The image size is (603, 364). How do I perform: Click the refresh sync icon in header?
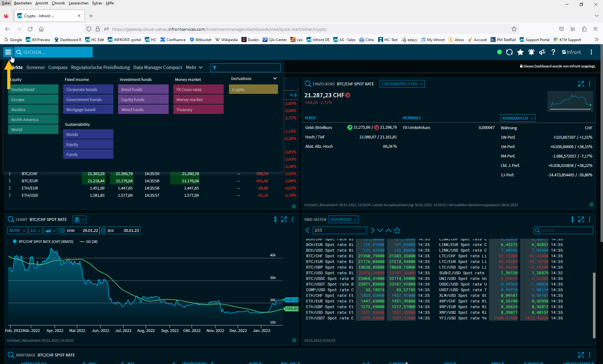[x=509, y=52]
